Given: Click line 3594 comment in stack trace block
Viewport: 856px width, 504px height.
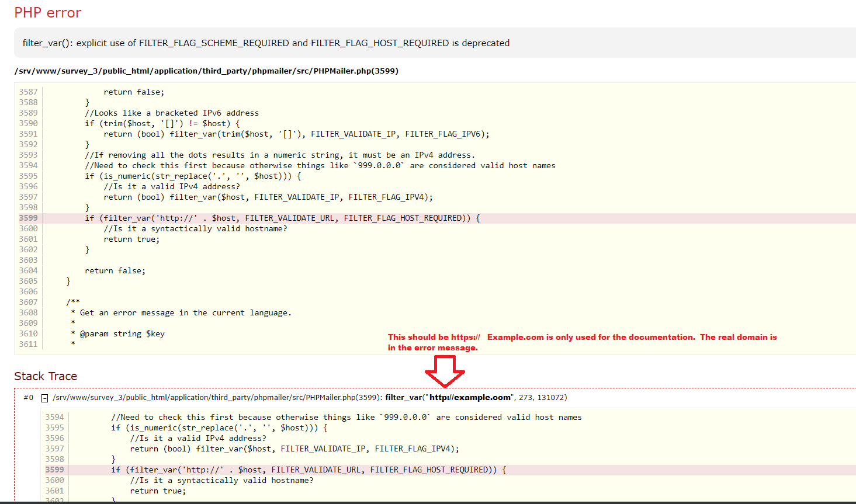Looking at the screenshot, I should point(346,418).
